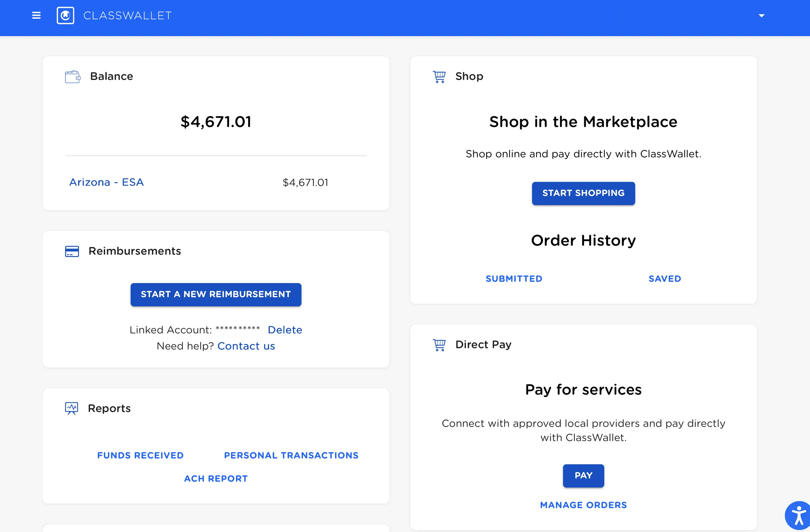810x532 pixels.
Task: Open the accessibility widget icon
Action: 798,516
